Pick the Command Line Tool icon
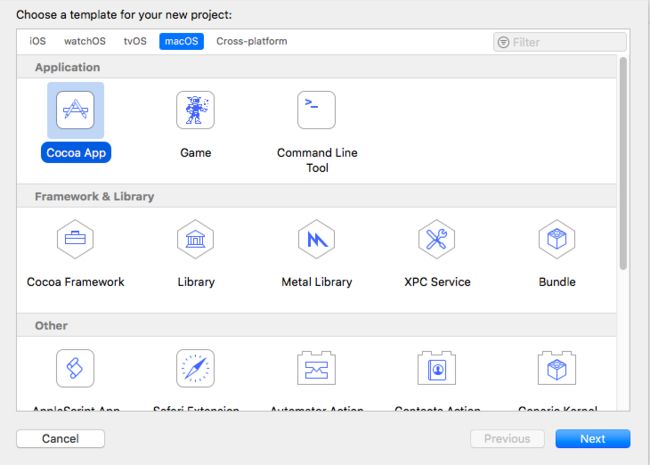The width and height of the screenshot is (650, 465). 316,110
